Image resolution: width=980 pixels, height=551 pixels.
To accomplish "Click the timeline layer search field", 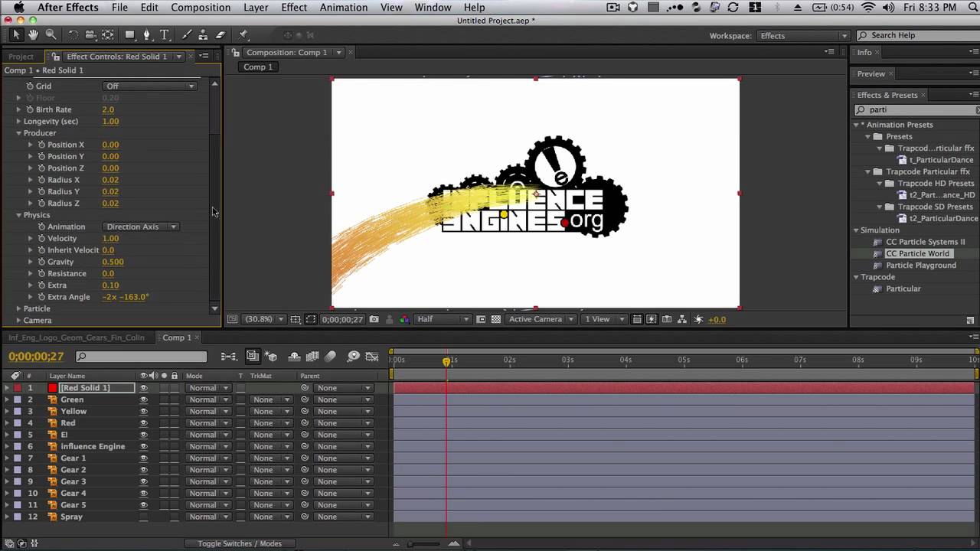I will (x=142, y=357).
